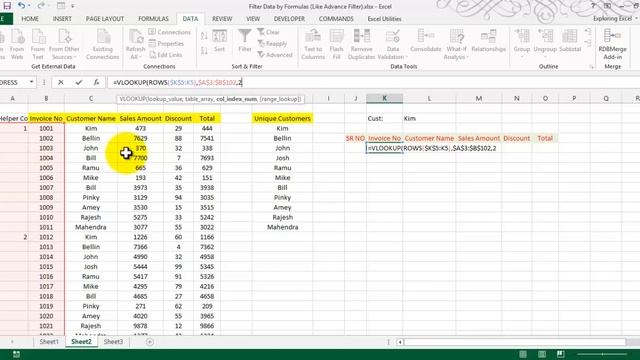Click the Undo arrow icon
The image size is (640, 360).
pyautogui.click(x=22, y=6)
